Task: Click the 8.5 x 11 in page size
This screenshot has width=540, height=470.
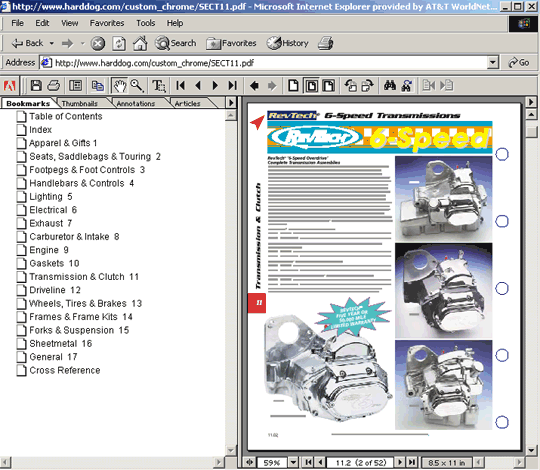Action: [446, 462]
